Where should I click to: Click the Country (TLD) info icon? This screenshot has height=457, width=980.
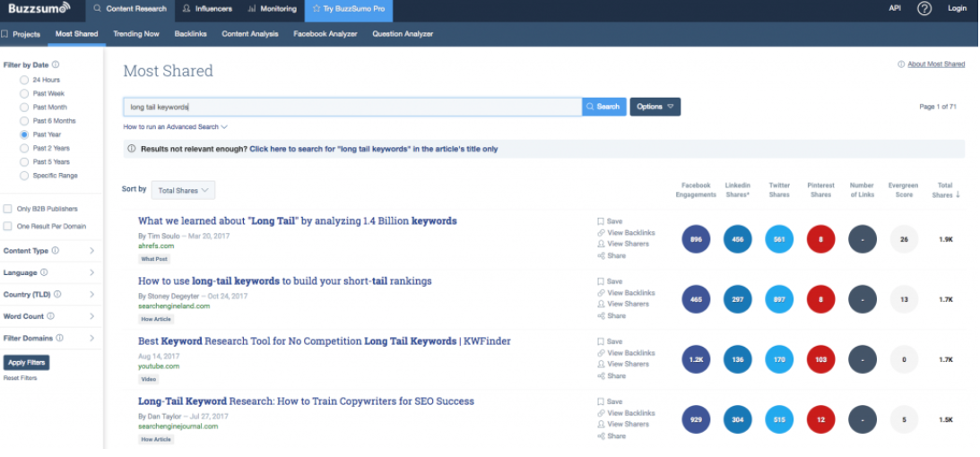click(x=57, y=294)
